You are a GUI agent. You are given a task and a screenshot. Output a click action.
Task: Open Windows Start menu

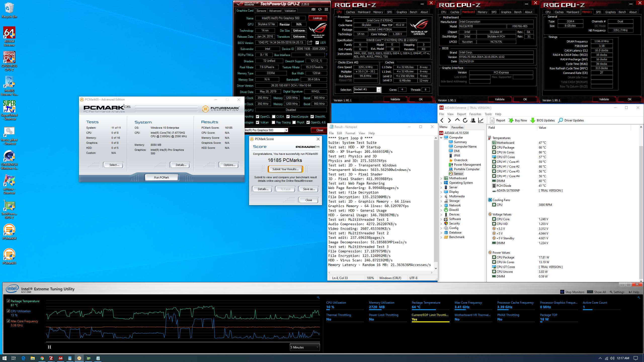tap(5, 358)
